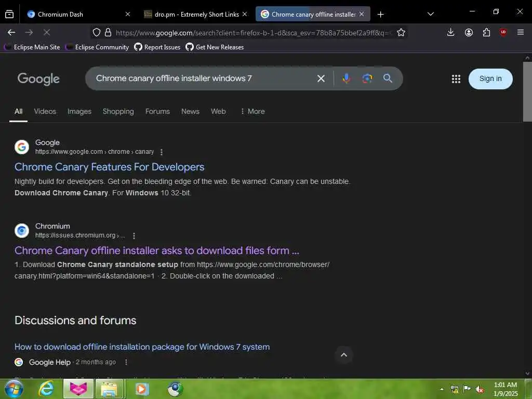View site security padlock info
The width and height of the screenshot is (532, 399).
(108, 33)
